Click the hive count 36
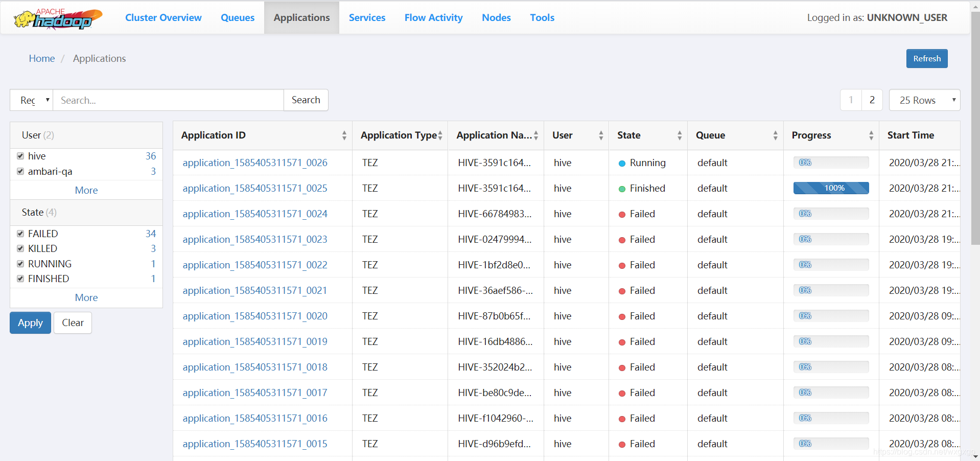The width and height of the screenshot is (980, 461). pos(151,156)
